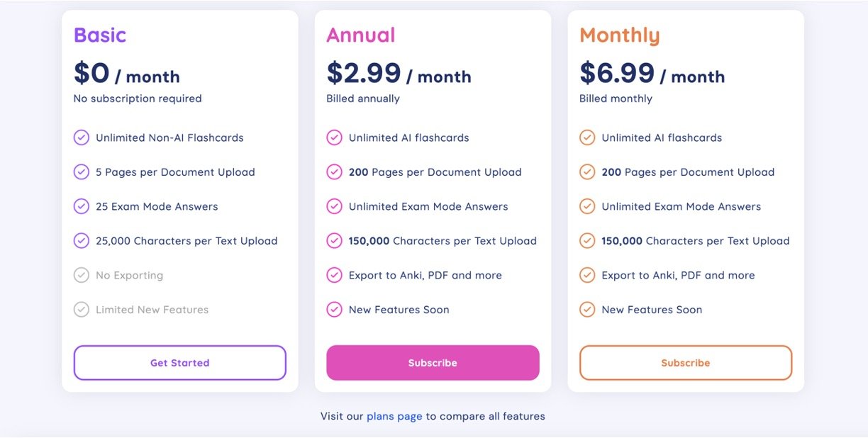The image size is (868, 438).
Task: Click the Get Started button
Action: pyautogui.click(x=179, y=363)
